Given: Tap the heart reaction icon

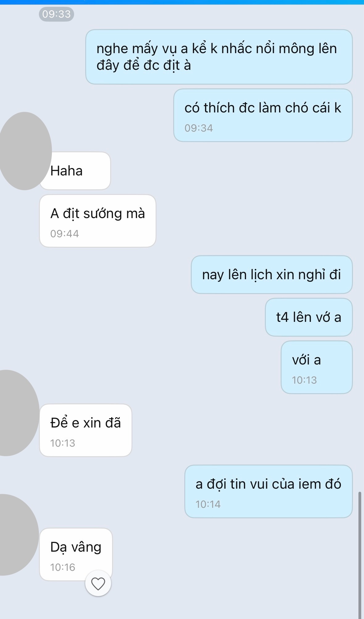Looking at the screenshot, I should click(98, 583).
